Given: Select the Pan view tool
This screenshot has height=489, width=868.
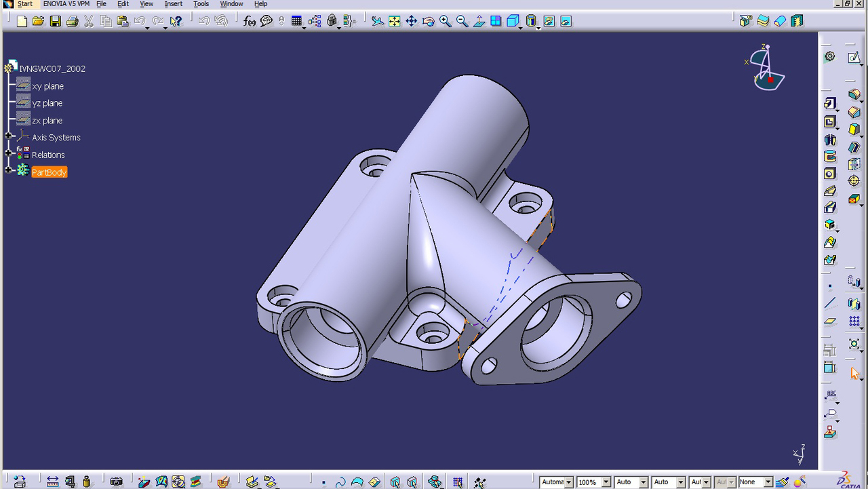Looking at the screenshot, I should click(412, 22).
